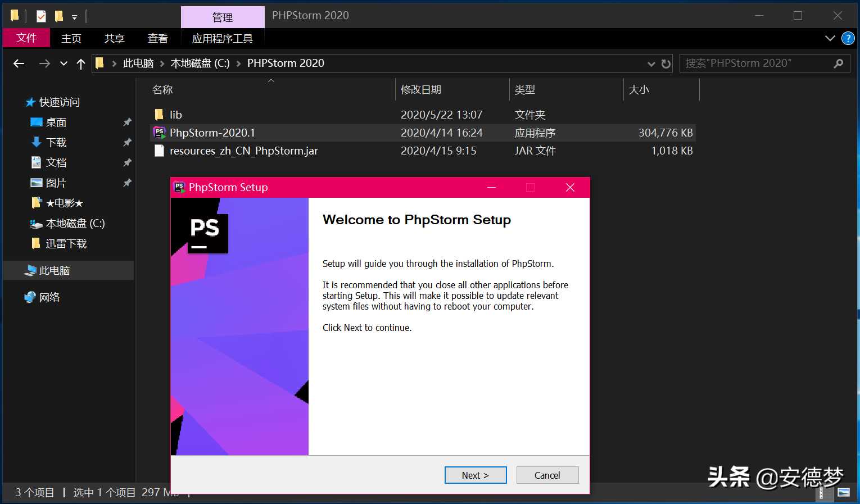Select the PhpStorm-2020.1 application icon
Image resolution: width=860 pixels, height=504 pixels.
click(x=160, y=133)
